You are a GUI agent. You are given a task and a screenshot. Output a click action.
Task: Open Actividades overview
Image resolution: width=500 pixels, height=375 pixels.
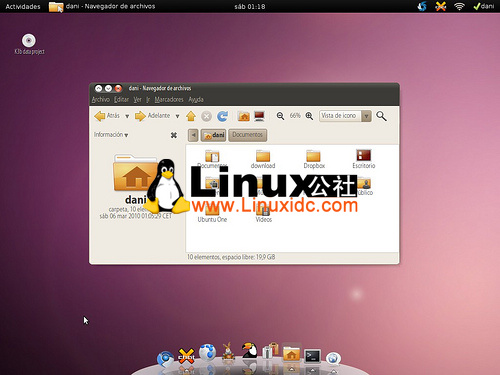pyautogui.click(x=23, y=6)
